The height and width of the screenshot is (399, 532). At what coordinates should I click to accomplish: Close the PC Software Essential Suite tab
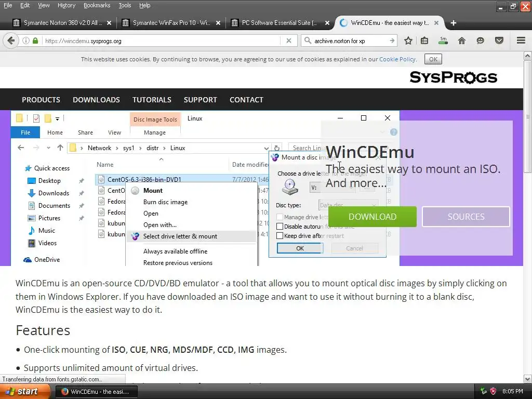[x=327, y=23]
